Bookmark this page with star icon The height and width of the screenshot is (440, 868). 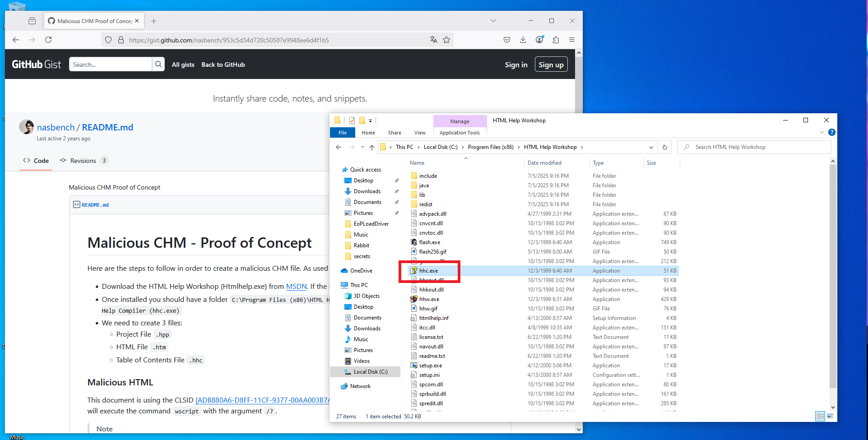click(x=446, y=40)
